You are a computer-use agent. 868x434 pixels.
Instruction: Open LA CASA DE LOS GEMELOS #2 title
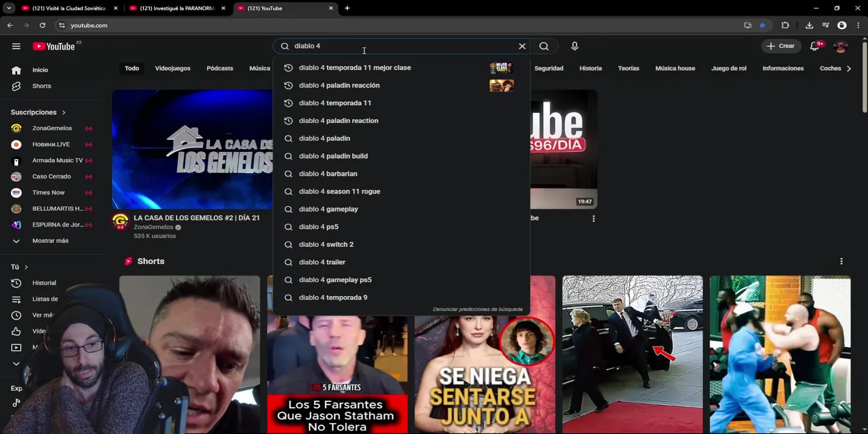pos(197,218)
